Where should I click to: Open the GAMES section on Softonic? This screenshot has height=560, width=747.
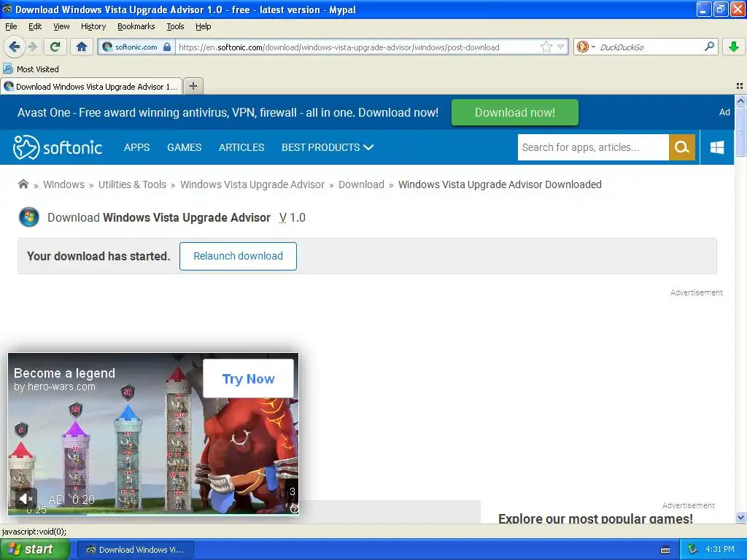pos(185,147)
